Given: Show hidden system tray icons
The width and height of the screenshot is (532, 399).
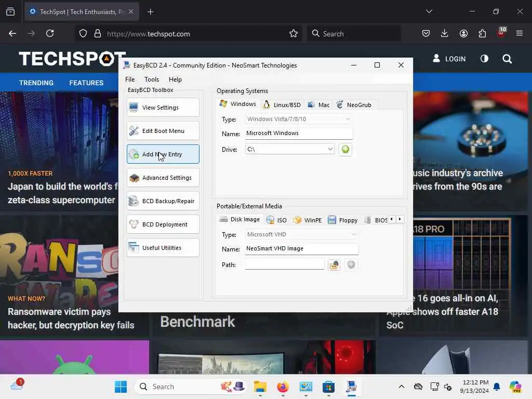Looking at the screenshot, I should coord(402,387).
